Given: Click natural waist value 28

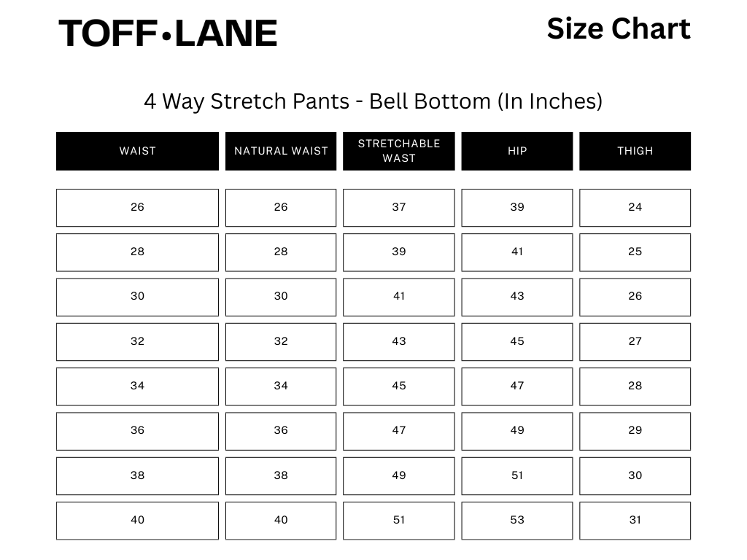Looking at the screenshot, I should coord(281,252).
